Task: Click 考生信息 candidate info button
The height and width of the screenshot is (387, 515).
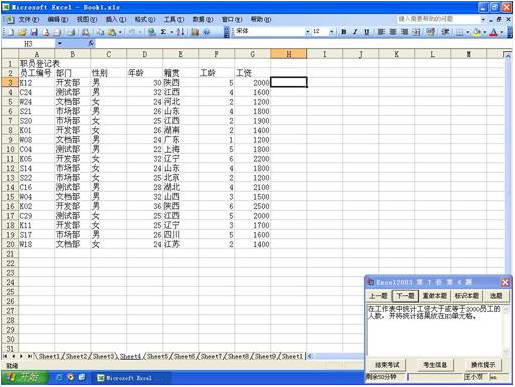Action: coord(435,365)
